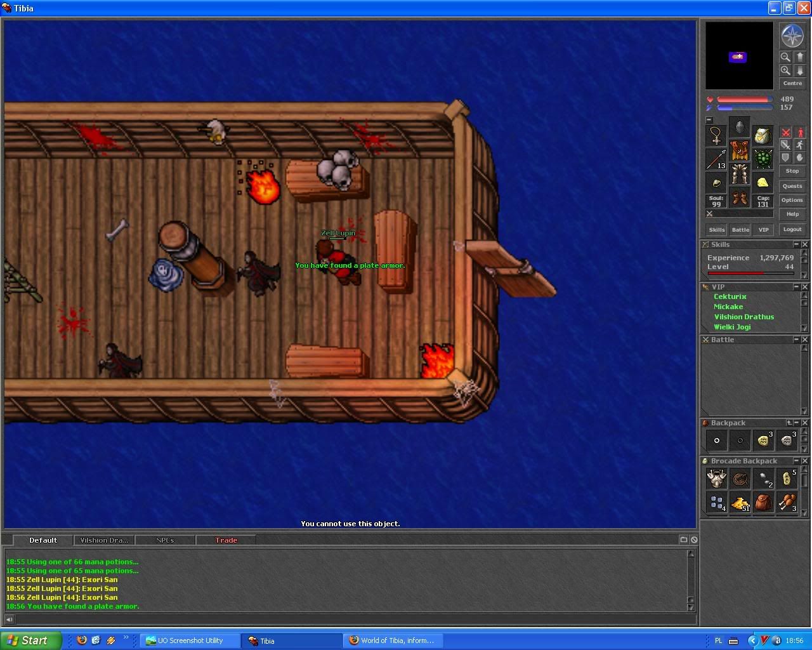Open the Options menu

click(x=792, y=200)
